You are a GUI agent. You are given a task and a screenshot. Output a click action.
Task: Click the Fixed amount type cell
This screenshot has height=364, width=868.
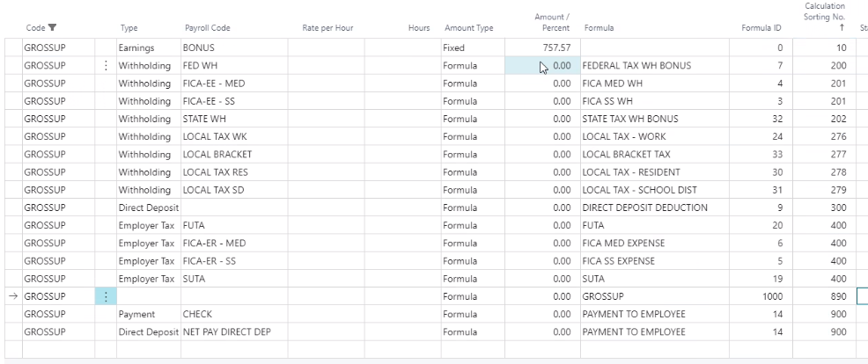coord(473,48)
